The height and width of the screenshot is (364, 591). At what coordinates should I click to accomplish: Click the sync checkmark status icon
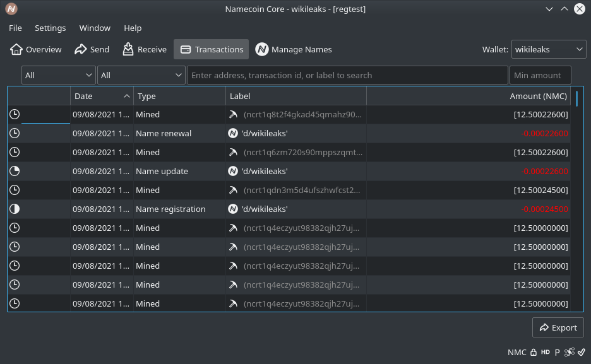click(582, 352)
